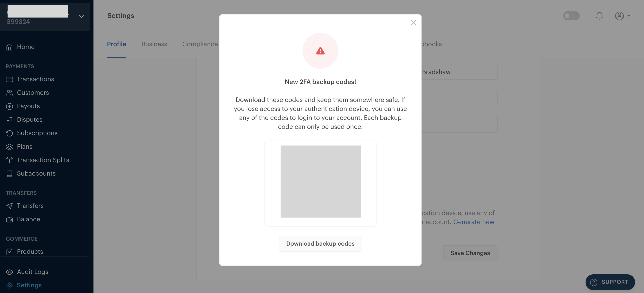This screenshot has height=293, width=644.
Task: Click the Audit Logs eye icon
Action: 9,272
